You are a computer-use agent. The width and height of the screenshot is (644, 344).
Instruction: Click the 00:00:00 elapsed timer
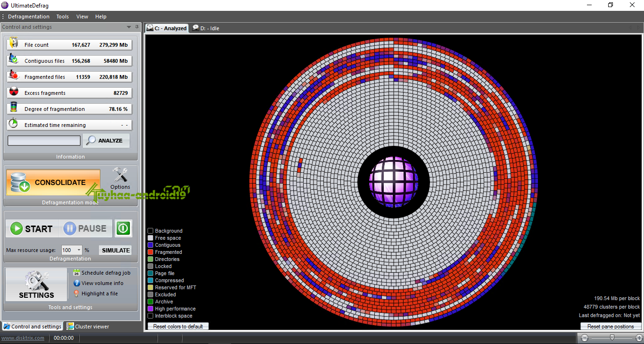point(64,338)
